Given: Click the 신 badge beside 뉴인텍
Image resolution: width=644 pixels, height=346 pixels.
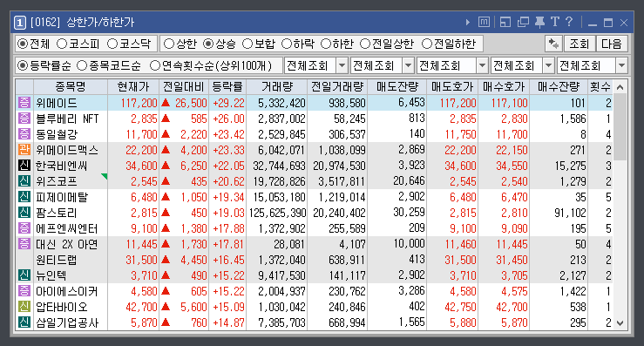Looking at the screenshot, I should tap(24, 275).
